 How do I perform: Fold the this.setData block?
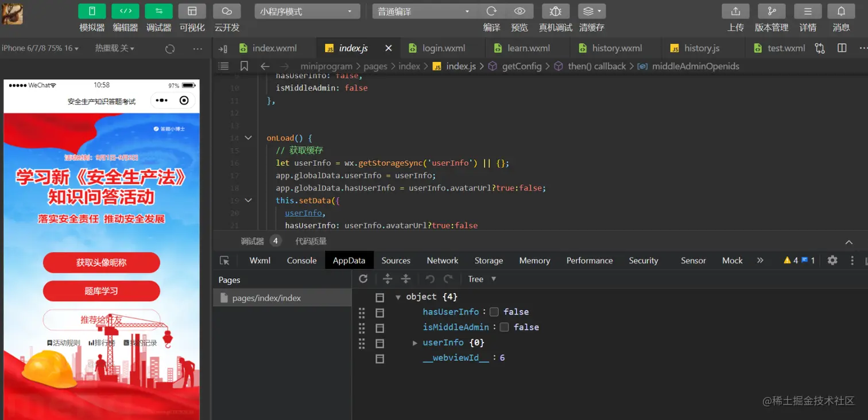tap(248, 200)
